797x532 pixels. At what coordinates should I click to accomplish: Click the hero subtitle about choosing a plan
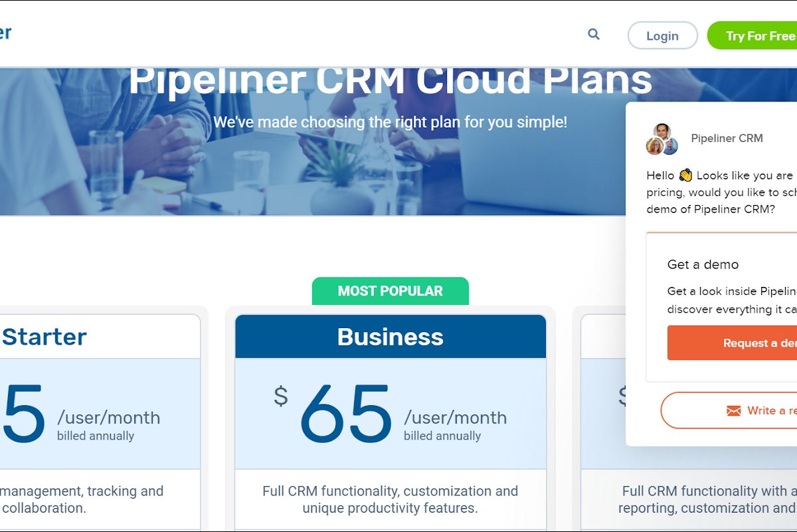390,122
